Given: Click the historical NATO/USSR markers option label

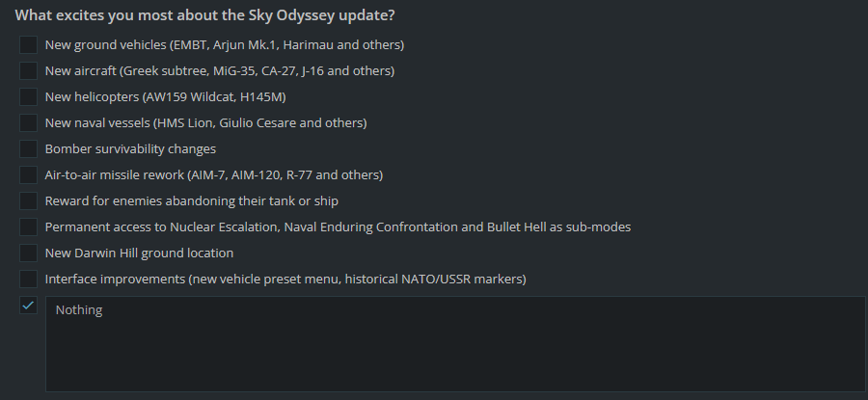Looking at the screenshot, I should [x=285, y=279].
